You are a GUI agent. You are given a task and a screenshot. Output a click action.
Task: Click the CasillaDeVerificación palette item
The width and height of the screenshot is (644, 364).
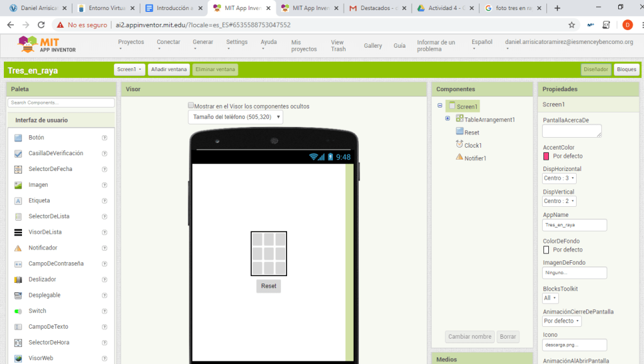[55, 153]
